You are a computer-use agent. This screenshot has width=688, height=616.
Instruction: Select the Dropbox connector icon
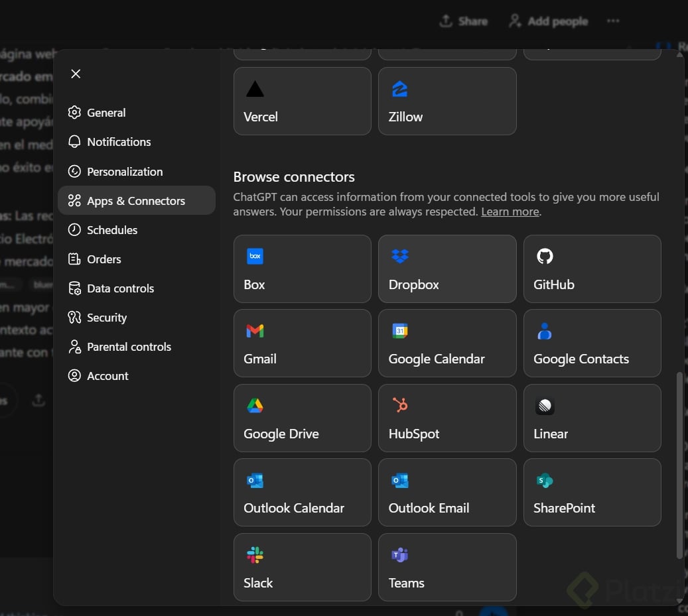[x=400, y=257]
